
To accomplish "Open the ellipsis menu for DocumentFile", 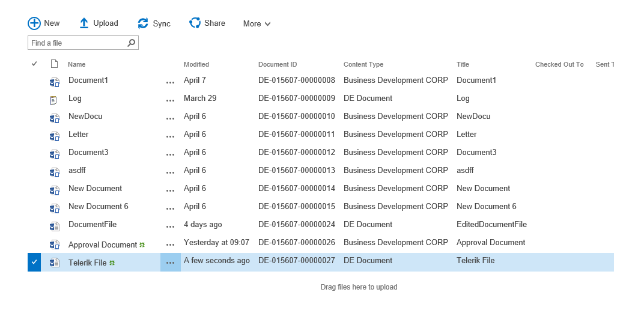I will (x=170, y=226).
